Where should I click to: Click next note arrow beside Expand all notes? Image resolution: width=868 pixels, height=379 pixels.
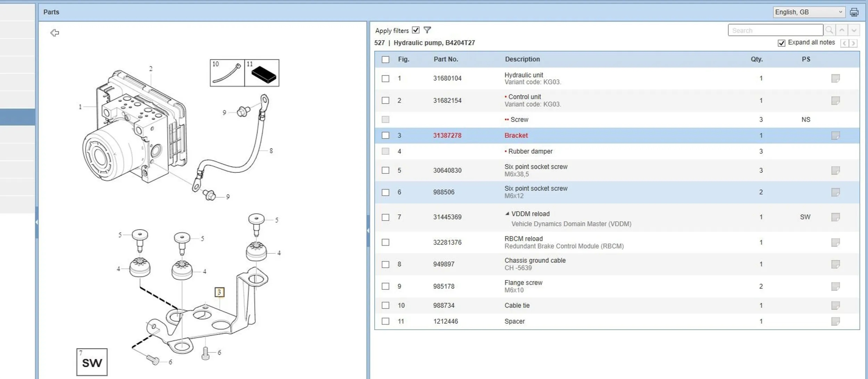coord(853,43)
